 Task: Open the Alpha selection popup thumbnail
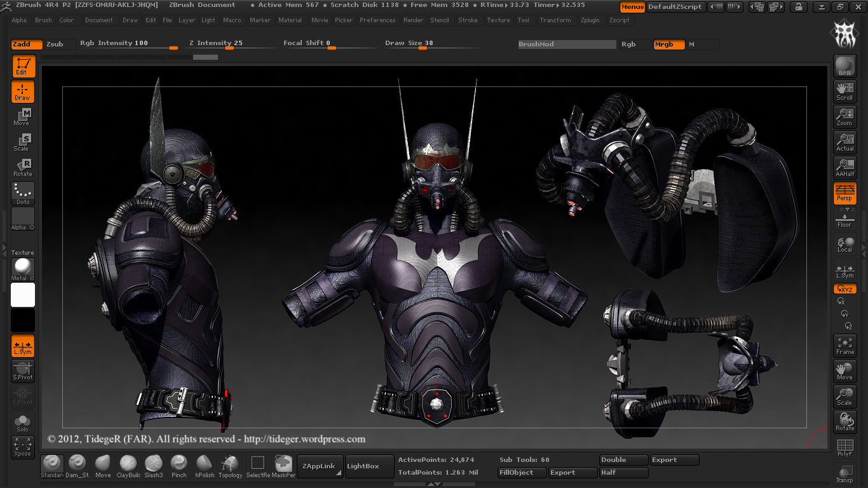pos(23,219)
